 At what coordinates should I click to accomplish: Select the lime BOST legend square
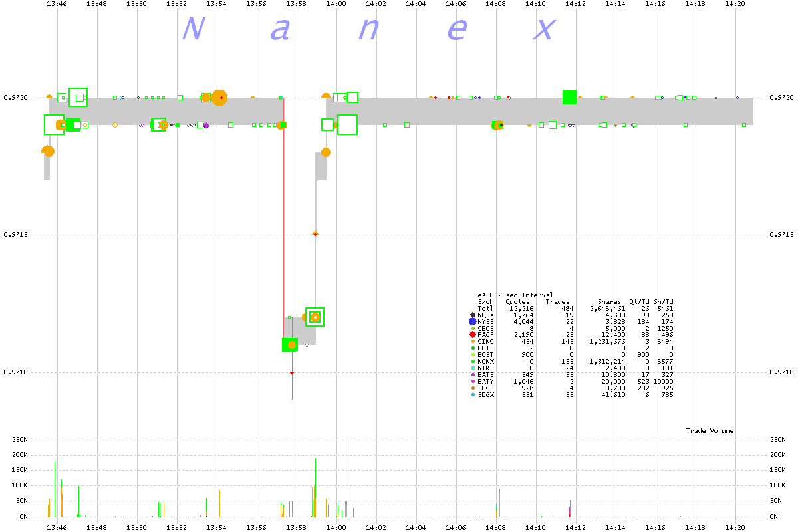tap(472, 354)
